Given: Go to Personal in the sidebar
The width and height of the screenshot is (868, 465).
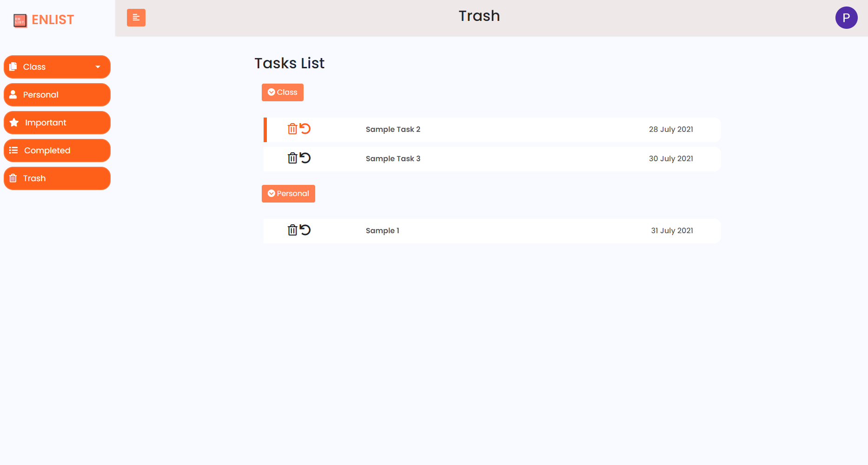Looking at the screenshot, I should tap(57, 95).
